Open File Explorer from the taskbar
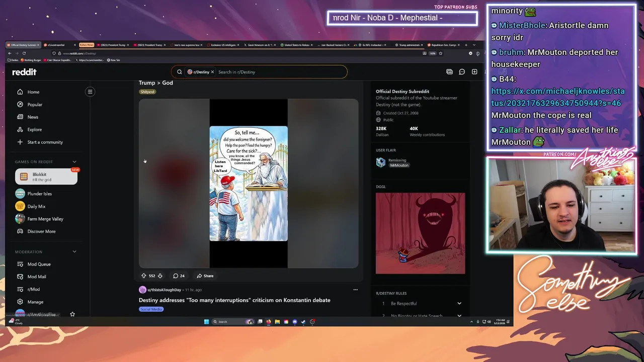 click(277, 322)
